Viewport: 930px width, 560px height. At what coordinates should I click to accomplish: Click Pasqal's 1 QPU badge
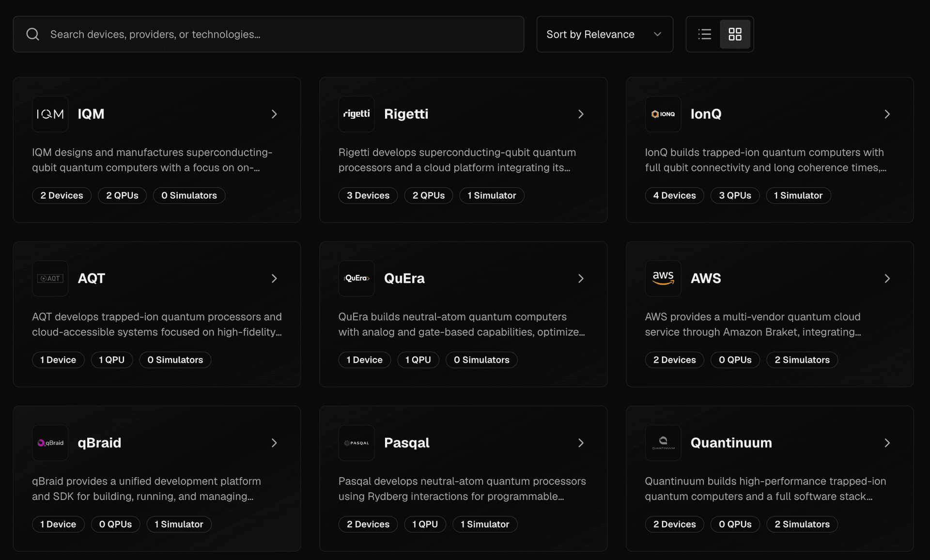coord(424,524)
